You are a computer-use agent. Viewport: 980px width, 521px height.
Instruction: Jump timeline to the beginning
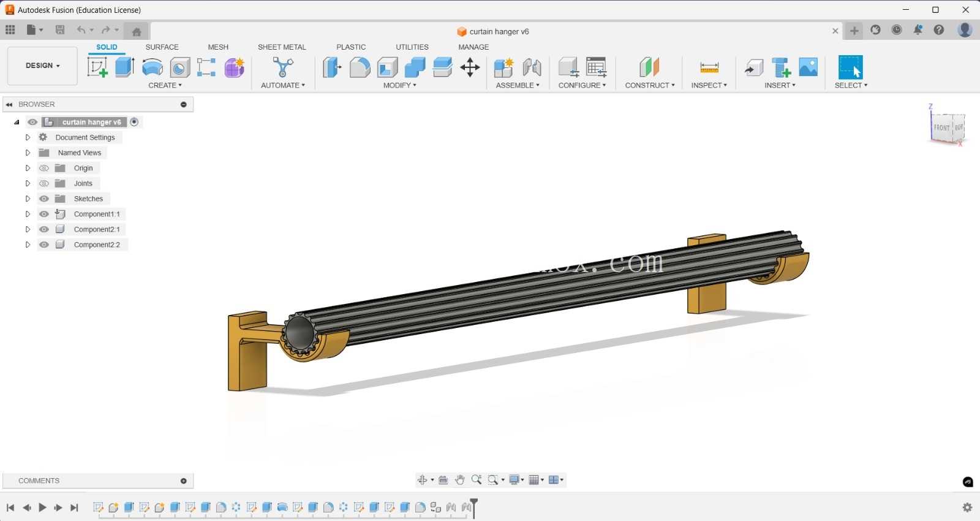pos(10,508)
